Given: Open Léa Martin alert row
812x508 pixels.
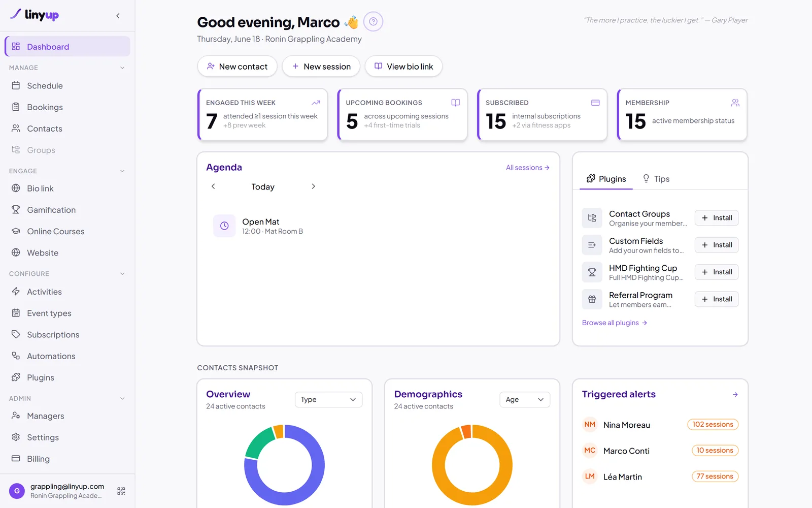Looking at the screenshot, I should point(660,477).
